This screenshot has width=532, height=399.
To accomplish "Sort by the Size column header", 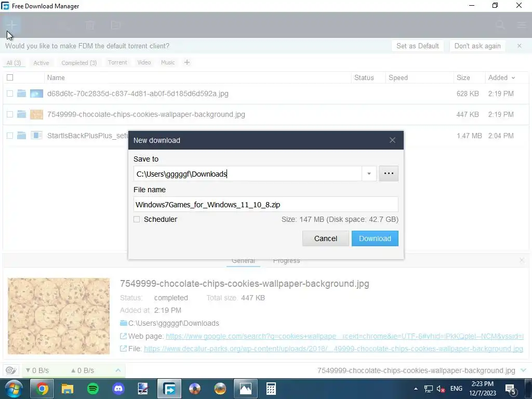I will [463, 77].
